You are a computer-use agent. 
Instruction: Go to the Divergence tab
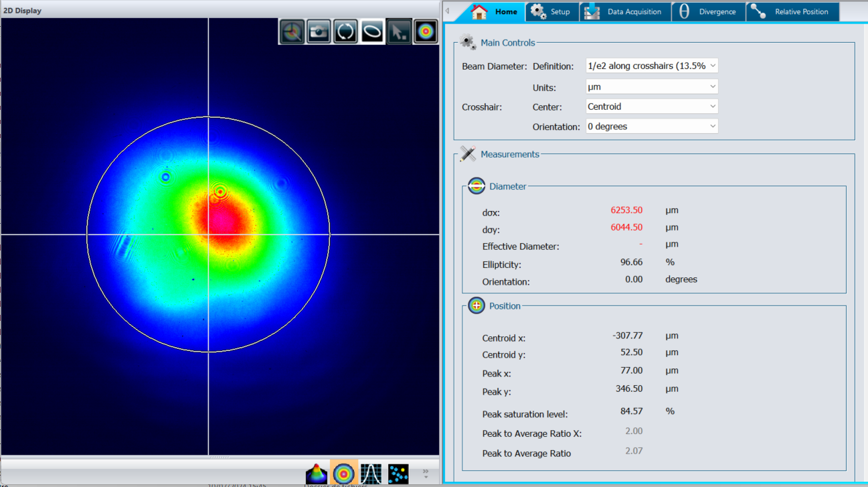point(708,12)
